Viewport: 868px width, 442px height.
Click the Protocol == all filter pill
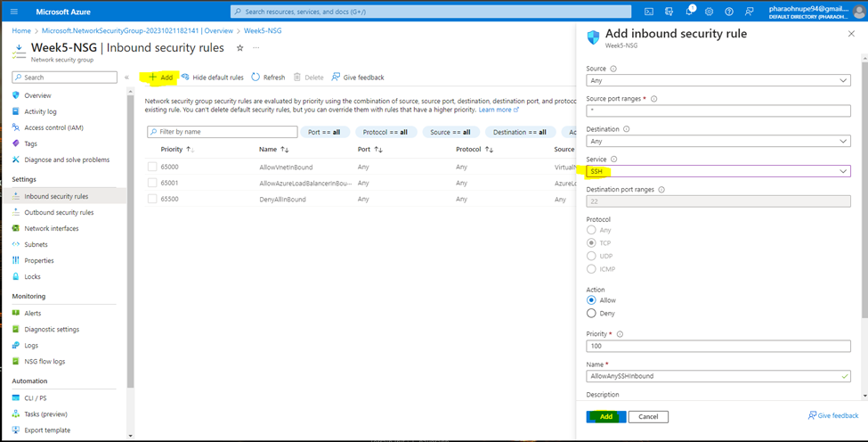tap(385, 133)
